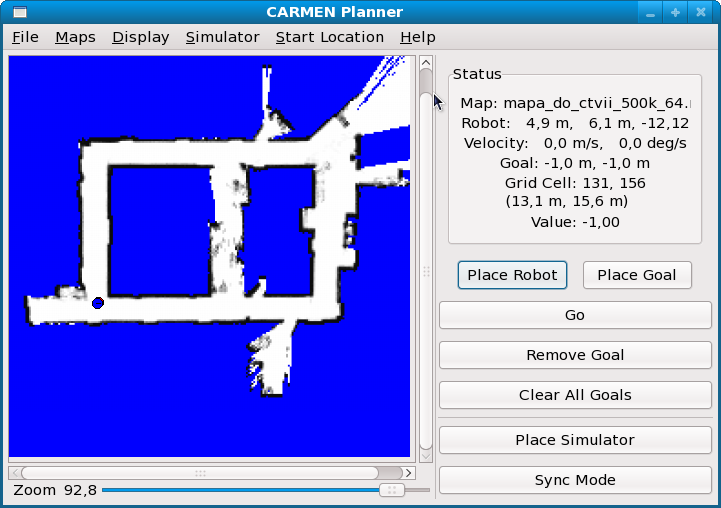Click the Place Simulator button
This screenshot has width=721, height=508.
(575, 440)
